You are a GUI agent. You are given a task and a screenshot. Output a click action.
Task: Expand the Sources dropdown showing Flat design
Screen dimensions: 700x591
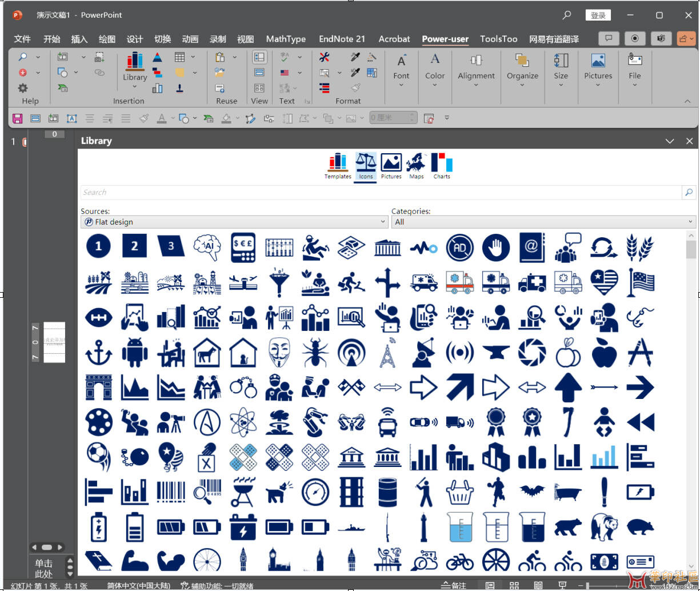(234, 222)
